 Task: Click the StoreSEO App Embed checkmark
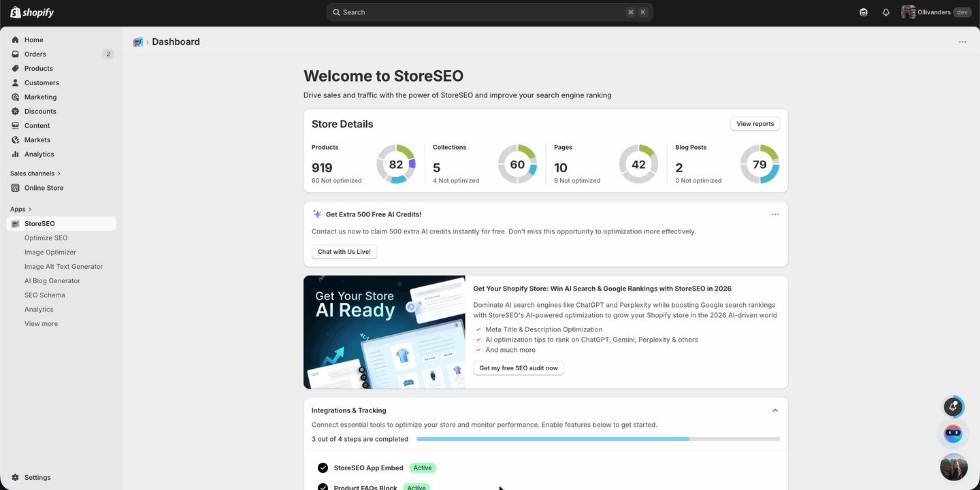(x=323, y=468)
